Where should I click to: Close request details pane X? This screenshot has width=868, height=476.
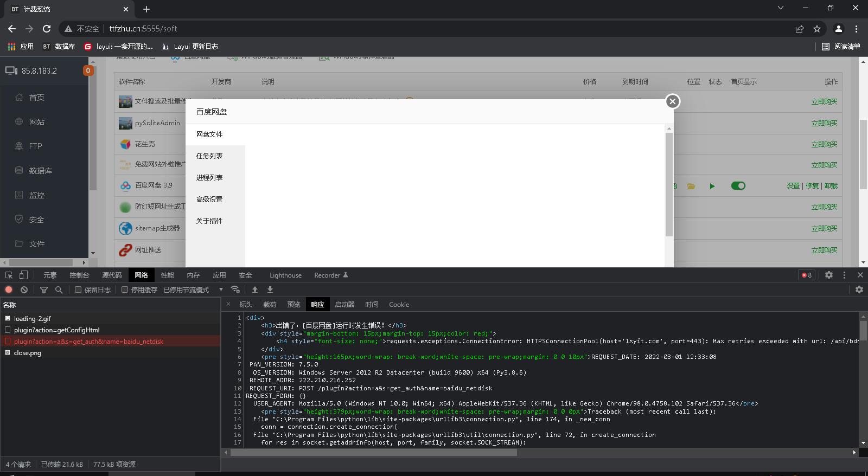(x=228, y=304)
